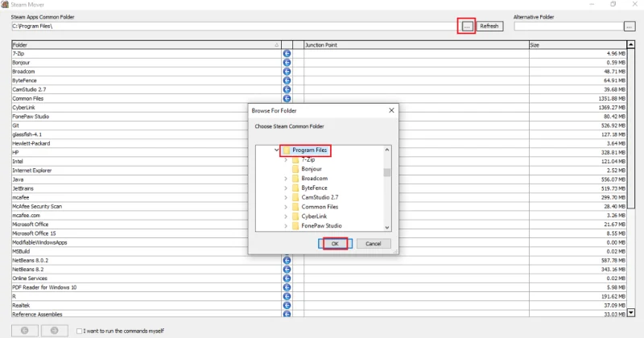
Task: Click the 1369.27 MB size value
Action: point(612,108)
